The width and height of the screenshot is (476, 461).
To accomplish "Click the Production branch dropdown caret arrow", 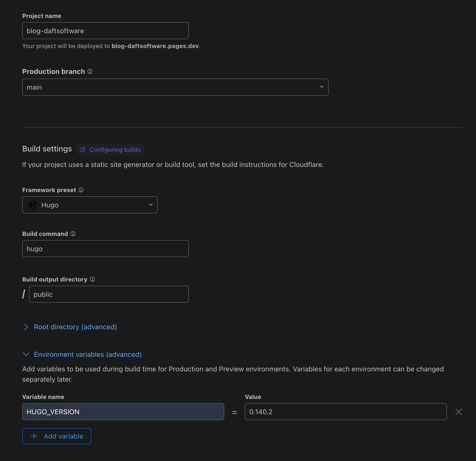I will (x=322, y=87).
